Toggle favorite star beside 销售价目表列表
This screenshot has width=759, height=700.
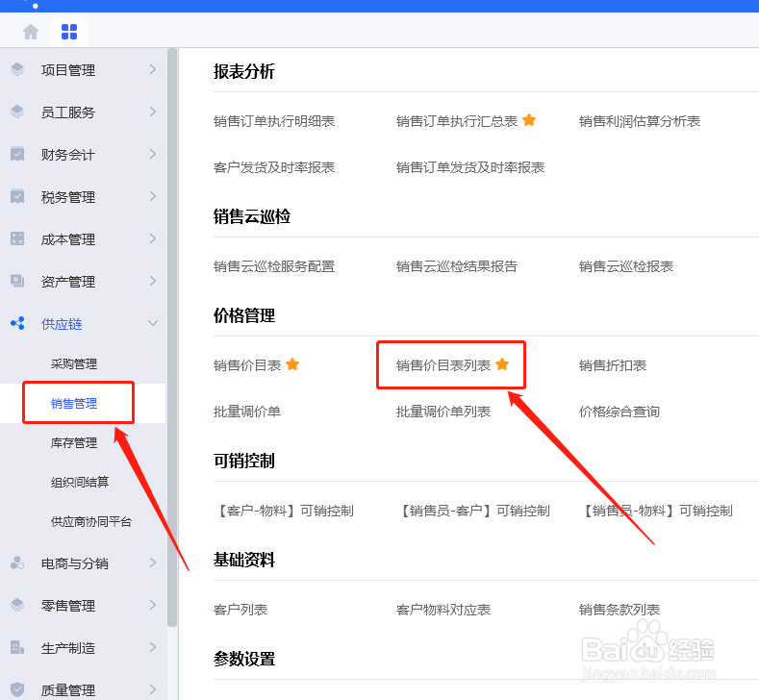pos(502,364)
